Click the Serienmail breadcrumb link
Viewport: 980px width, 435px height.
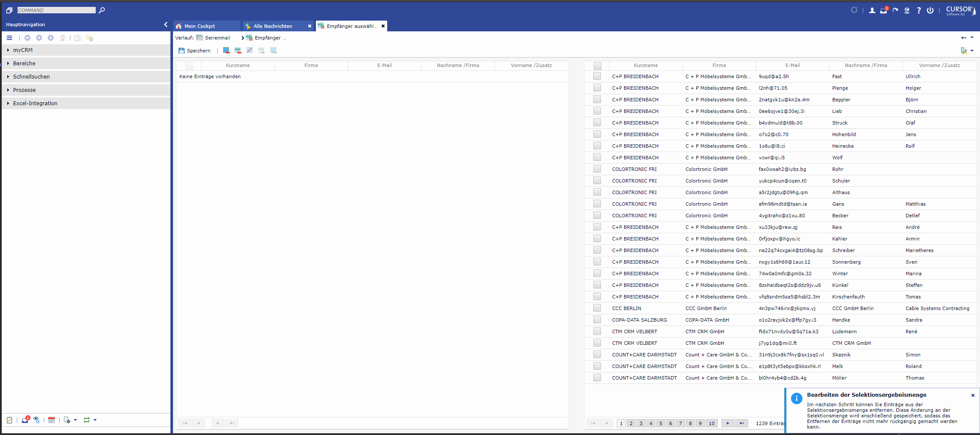tap(217, 38)
